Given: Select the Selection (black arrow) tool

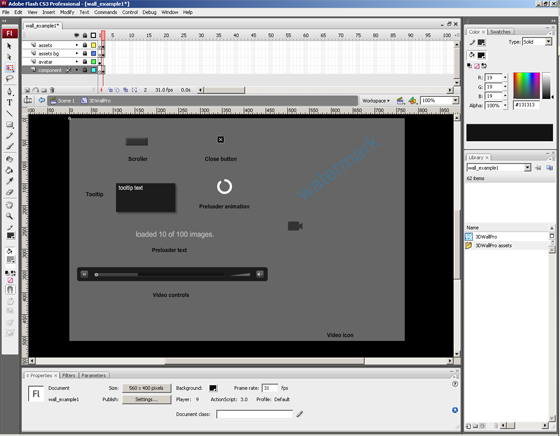Looking at the screenshot, I should (x=10, y=46).
